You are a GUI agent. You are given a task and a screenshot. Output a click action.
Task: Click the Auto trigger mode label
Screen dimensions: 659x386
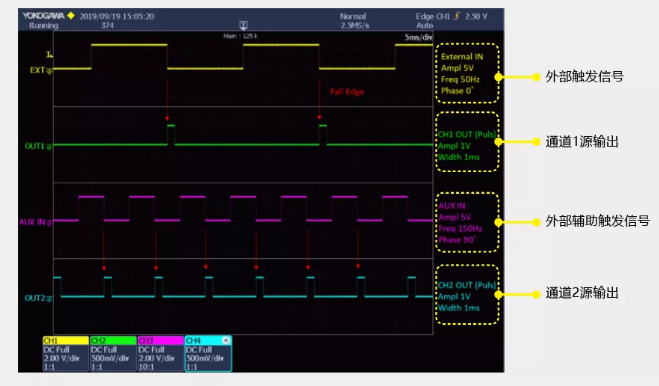[424, 25]
